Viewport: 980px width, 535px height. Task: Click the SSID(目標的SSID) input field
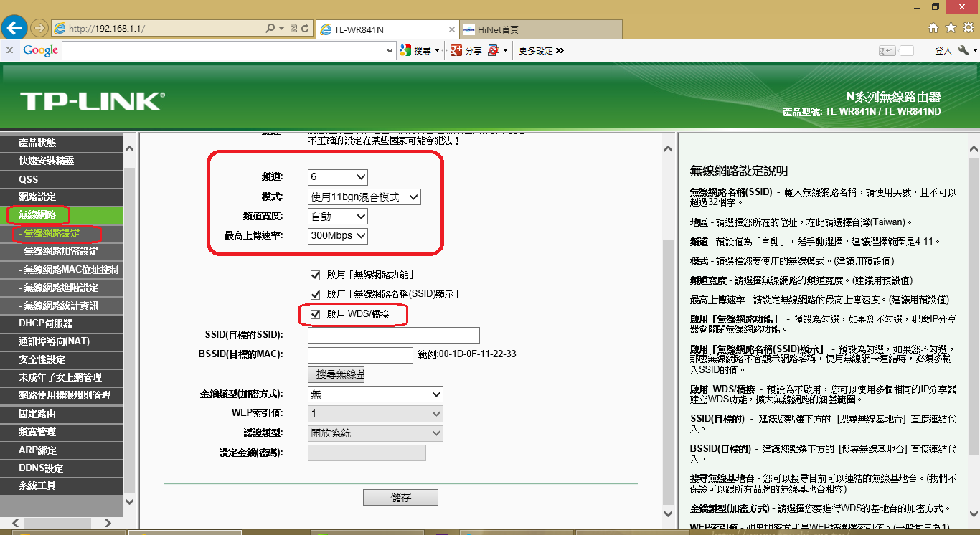(x=394, y=335)
